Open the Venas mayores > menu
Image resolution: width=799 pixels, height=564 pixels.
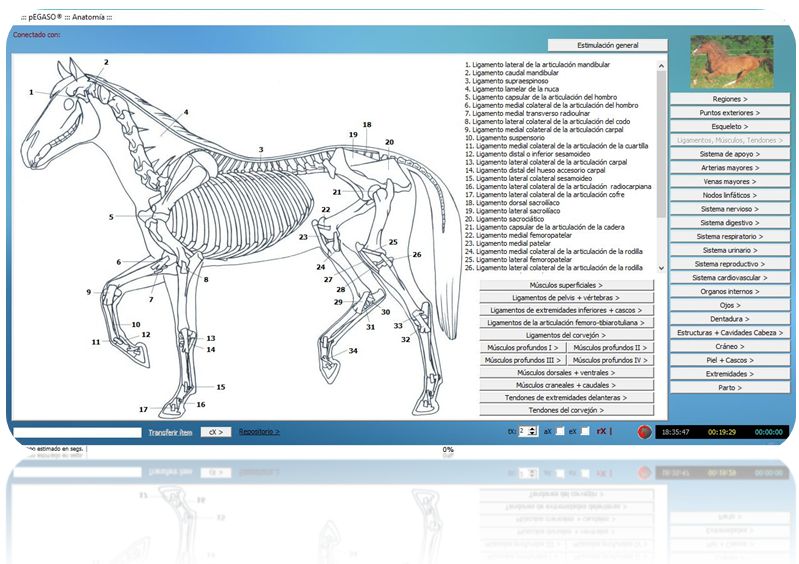tap(730, 181)
